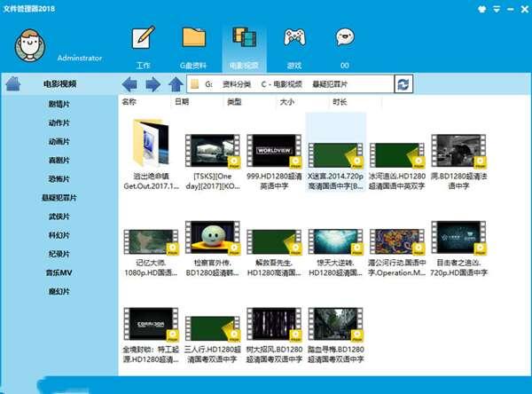Open the QQ chat bubble icon
Screen dimensions: 532x394
pyautogui.click(x=344, y=41)
